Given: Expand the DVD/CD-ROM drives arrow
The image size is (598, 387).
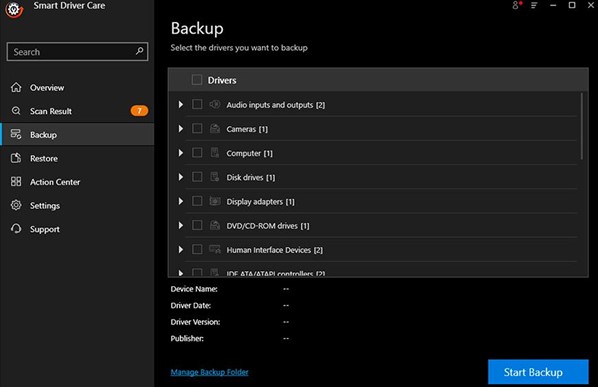Looking at the screenshot, I should coord(181,226).
